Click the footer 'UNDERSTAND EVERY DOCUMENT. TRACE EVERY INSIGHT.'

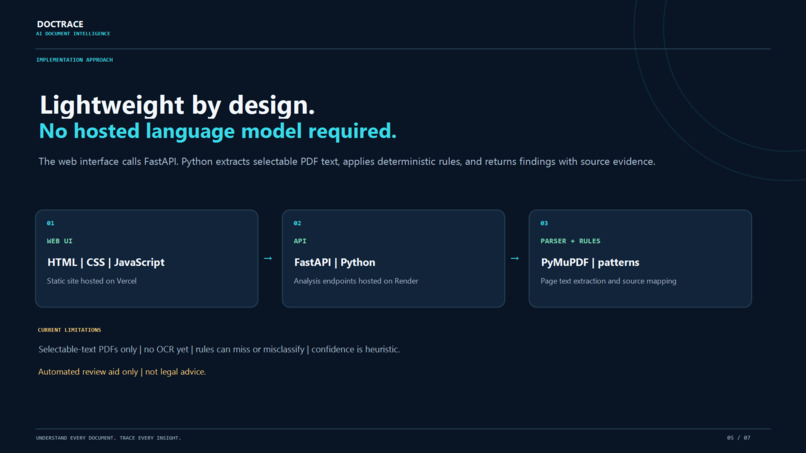tap(108, 438)
